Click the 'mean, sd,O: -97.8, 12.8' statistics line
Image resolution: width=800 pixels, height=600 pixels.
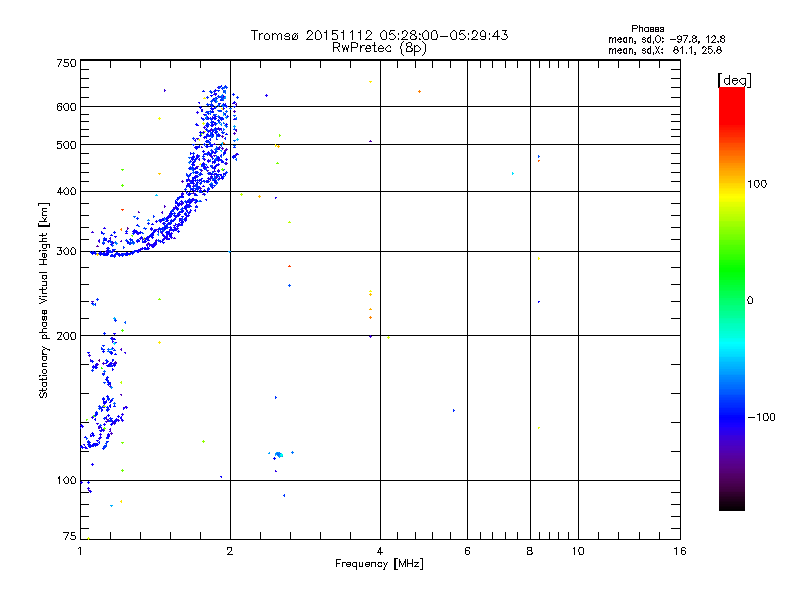point(666,39)
